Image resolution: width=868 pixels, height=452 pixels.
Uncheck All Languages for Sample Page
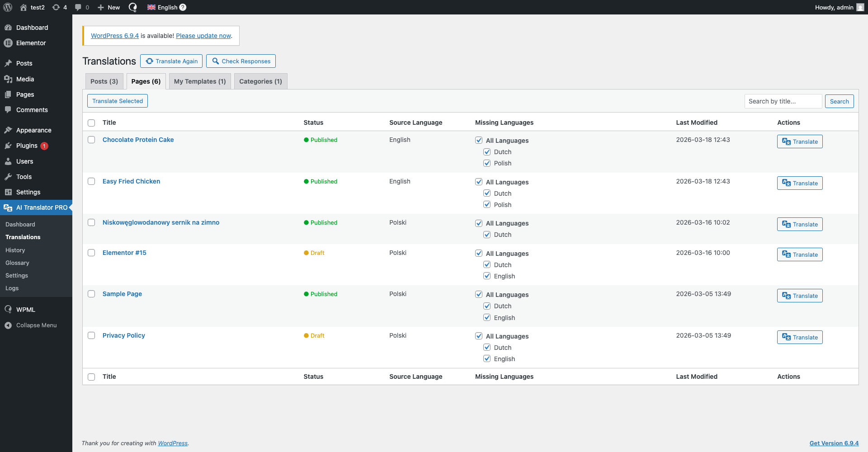click(479, 295)
